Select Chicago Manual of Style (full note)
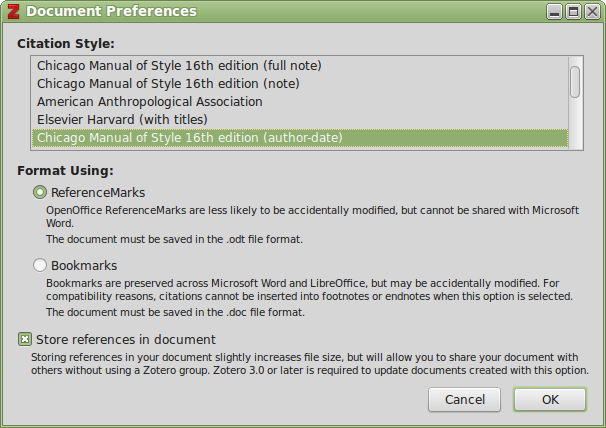Viewport: 606px width, 428px height. click(x=300, y=66)
